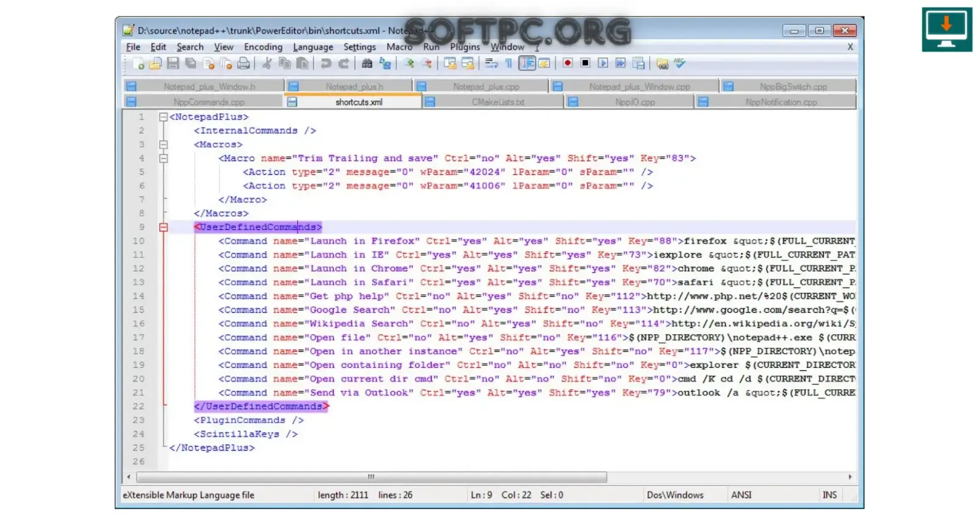
Task: Click the synchronize horizontal scrolling icon
Action: click(x=468, y=63)
